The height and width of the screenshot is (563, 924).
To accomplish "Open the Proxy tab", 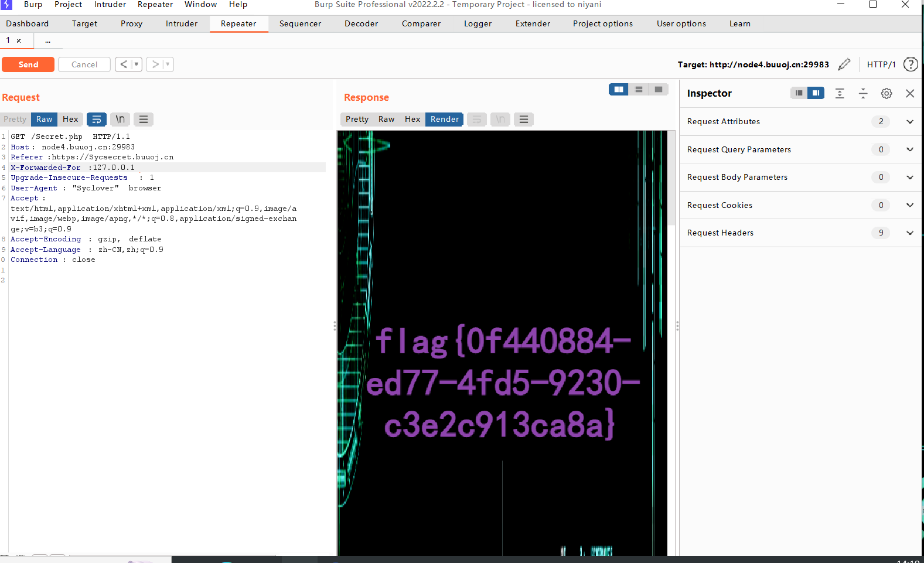I will [132, 23].
